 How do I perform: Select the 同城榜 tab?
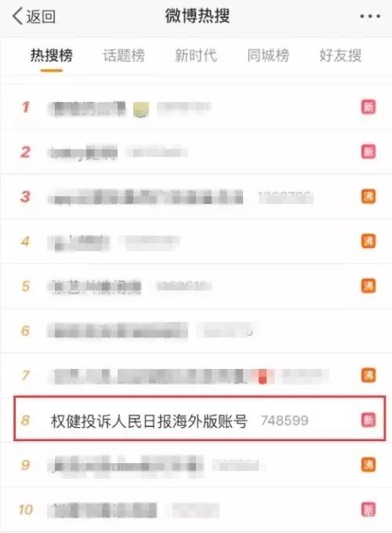[268, 56]
